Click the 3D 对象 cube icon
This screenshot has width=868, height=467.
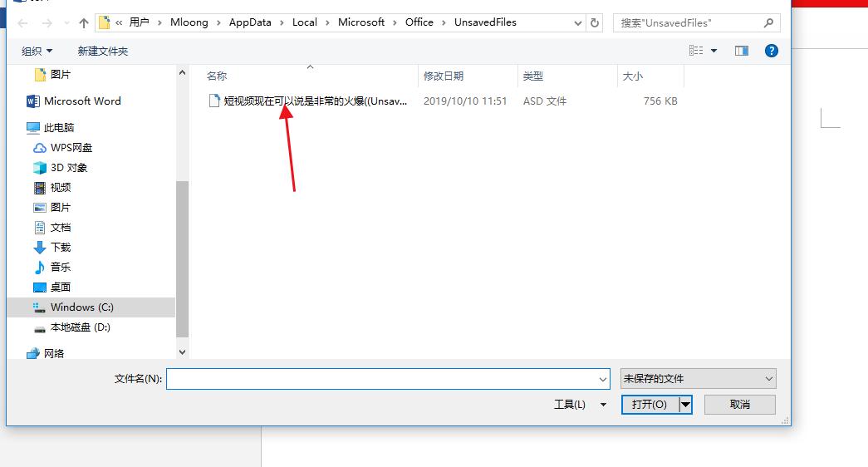[39, 168]
